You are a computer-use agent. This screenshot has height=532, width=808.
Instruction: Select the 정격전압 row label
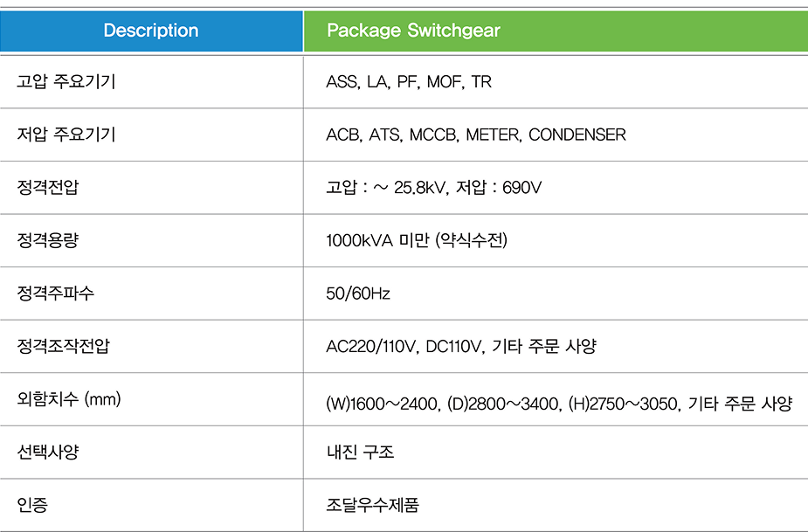47,187
